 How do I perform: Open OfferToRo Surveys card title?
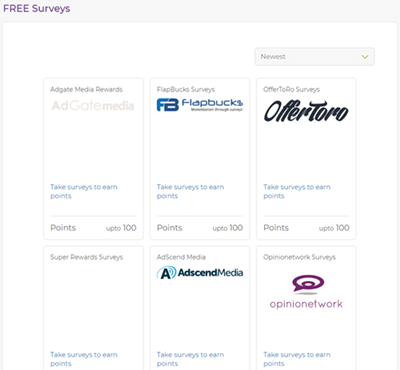point(291,89)
